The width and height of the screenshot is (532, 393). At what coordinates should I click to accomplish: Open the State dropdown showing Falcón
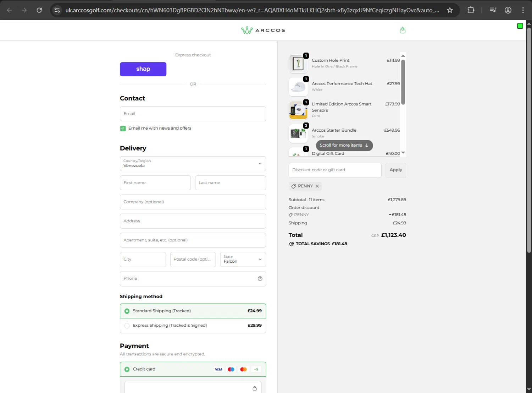click(x=243, y=260)
